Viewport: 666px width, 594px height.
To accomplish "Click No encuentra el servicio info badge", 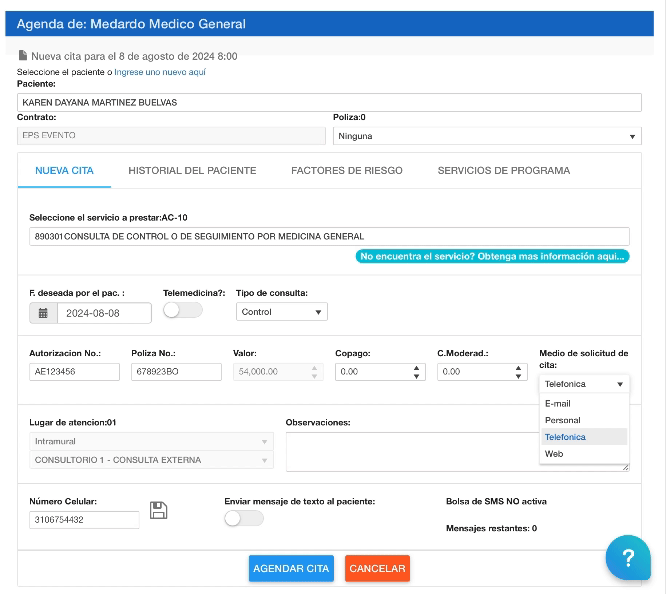I will [x=492, y=256].
